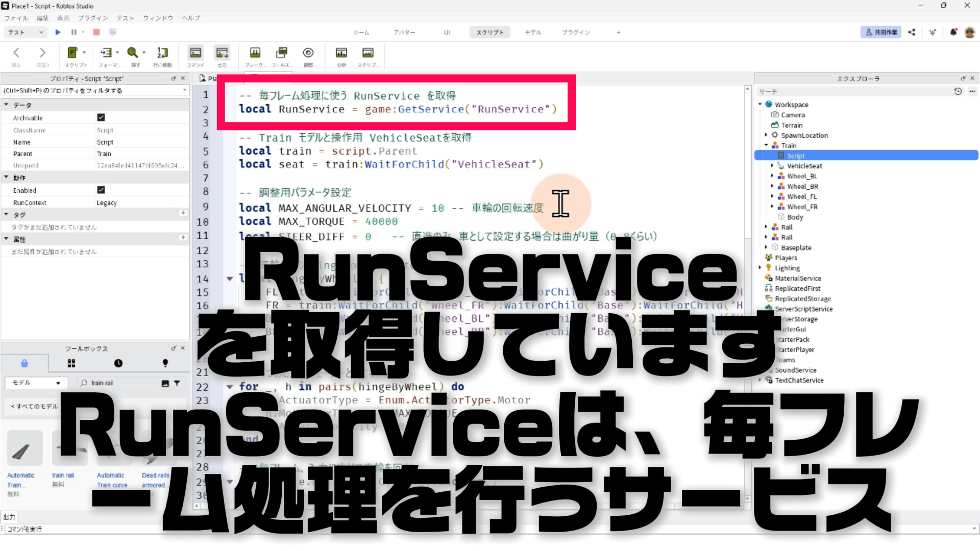
Task: Open the Find search magnifier tool
Action: [132, 53]
